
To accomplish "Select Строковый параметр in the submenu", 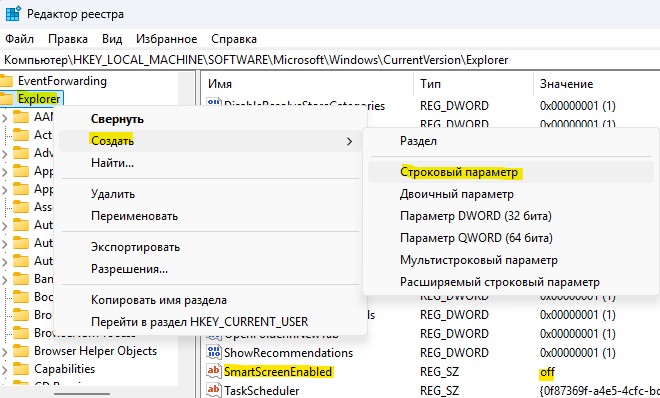I will [x=511, y=172].
